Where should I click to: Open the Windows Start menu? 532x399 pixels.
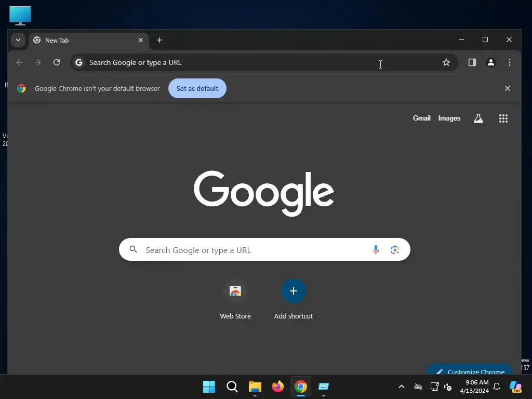coord(209,387)
